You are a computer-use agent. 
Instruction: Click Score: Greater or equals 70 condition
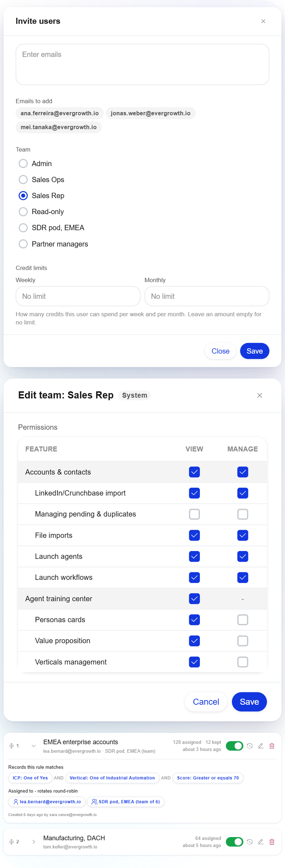(208, 778)
